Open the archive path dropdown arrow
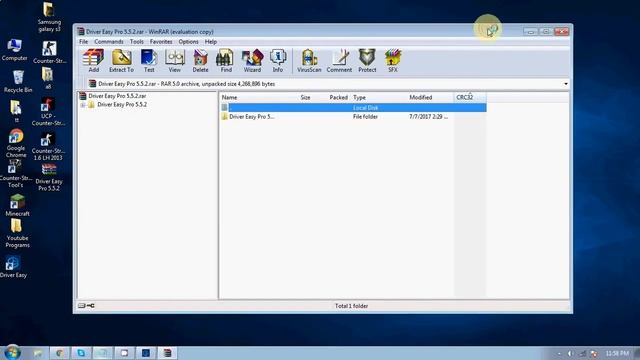Screen dimensions: 640x360 [x=566, y=84]
